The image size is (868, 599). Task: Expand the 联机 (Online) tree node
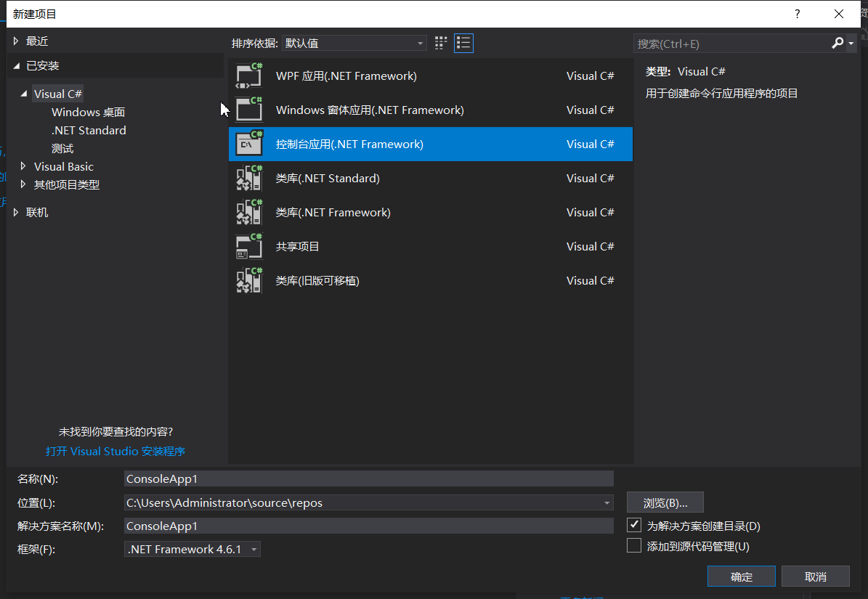coord(15,212)
